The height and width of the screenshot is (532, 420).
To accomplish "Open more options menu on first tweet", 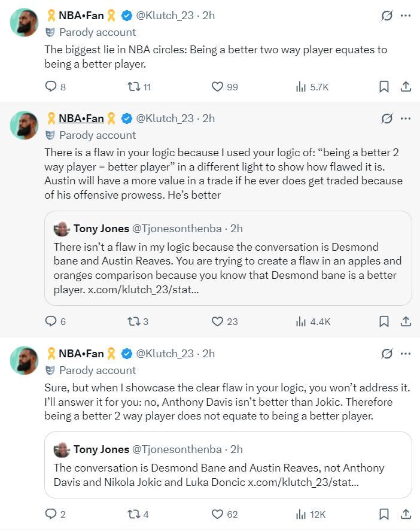I will coord(406,16).
